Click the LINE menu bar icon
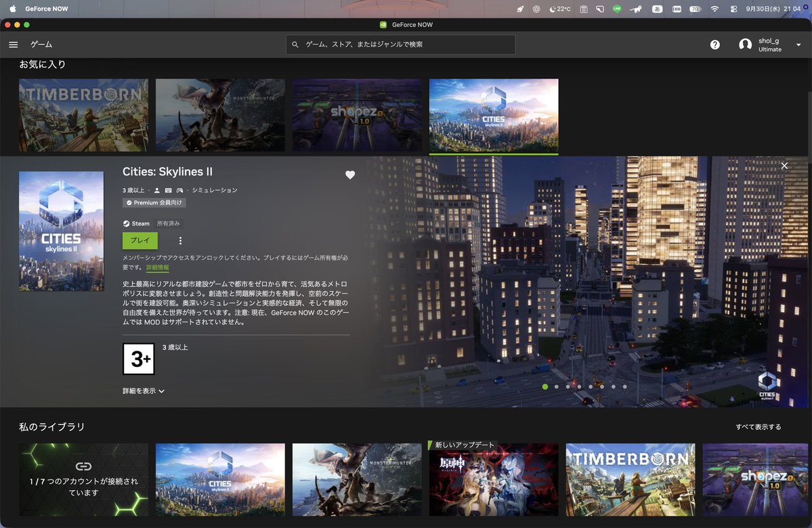This screenshot has width=812, height=528. coord(617,9)
